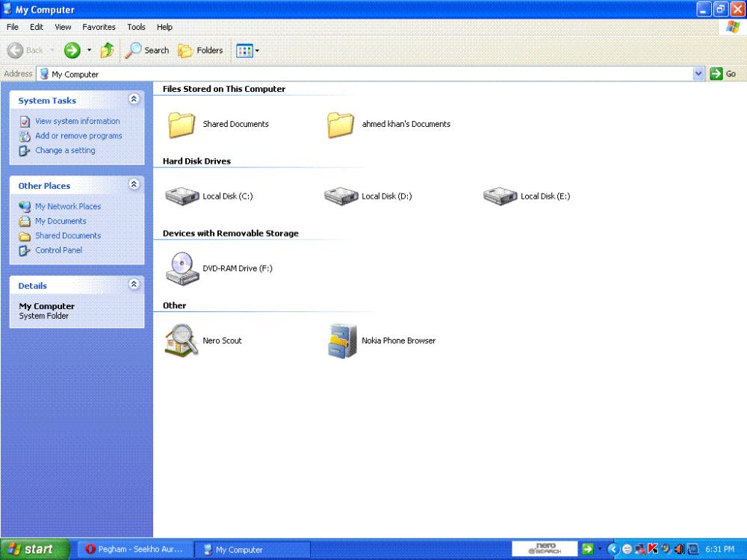Select the DVD-RAM Drive (F:) icon
747x560 pixels.
[182, 268]
